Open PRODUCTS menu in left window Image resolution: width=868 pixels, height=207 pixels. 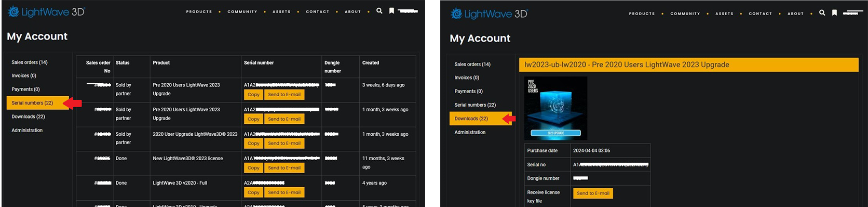(x=199, y=11)
